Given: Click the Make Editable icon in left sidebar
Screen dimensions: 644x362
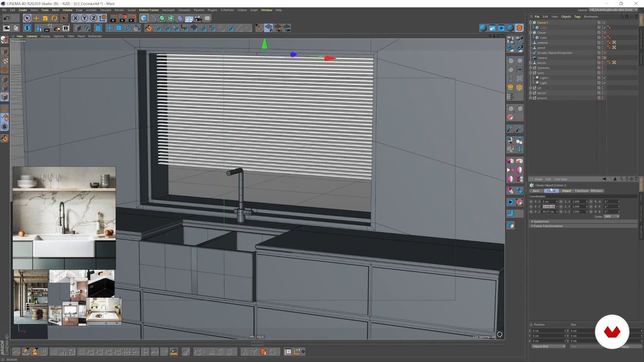Looking at the screenshot, I should pyautogui.click(x=5, y=40).
